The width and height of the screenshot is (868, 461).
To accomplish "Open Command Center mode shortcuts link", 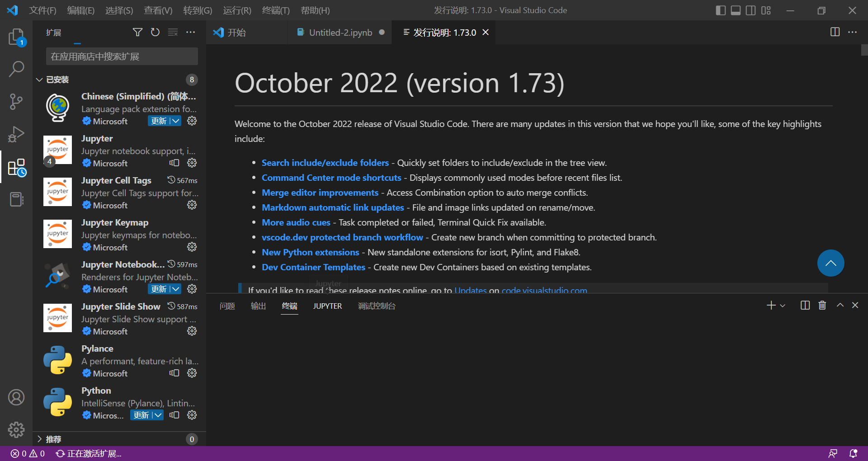I will tap(331, 178).
